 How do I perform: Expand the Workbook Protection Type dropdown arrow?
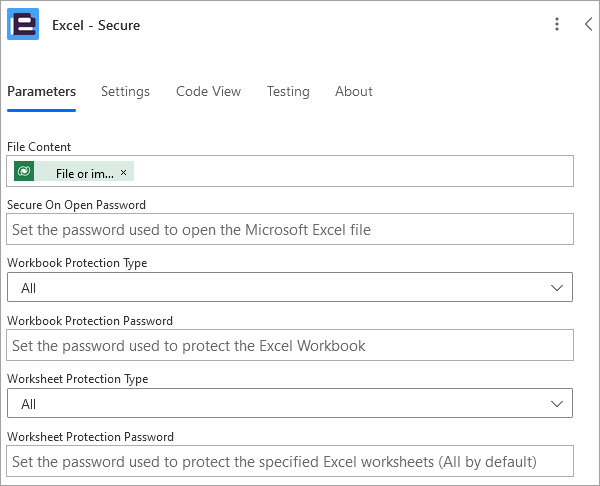(x=556, y=288)
